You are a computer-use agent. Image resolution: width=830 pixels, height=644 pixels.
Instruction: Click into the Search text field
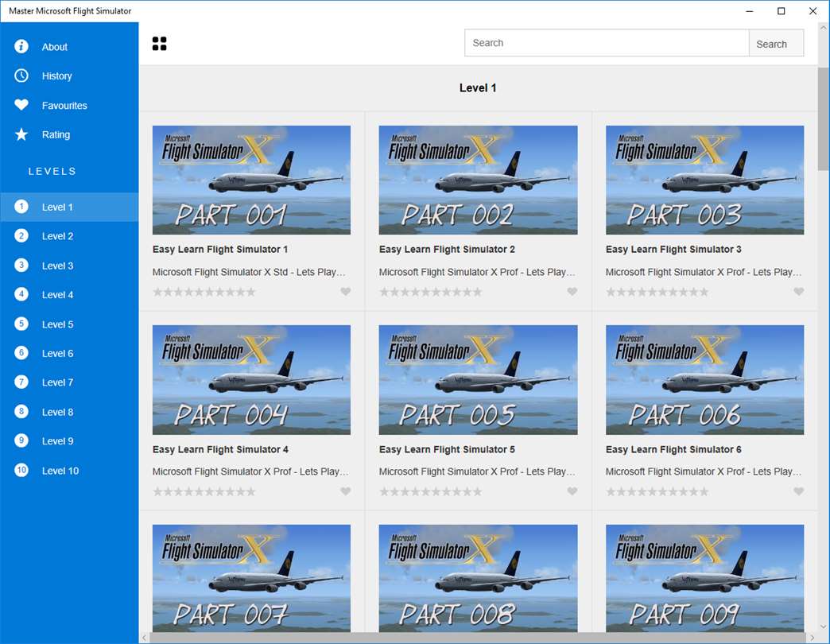tap(607, 44)
